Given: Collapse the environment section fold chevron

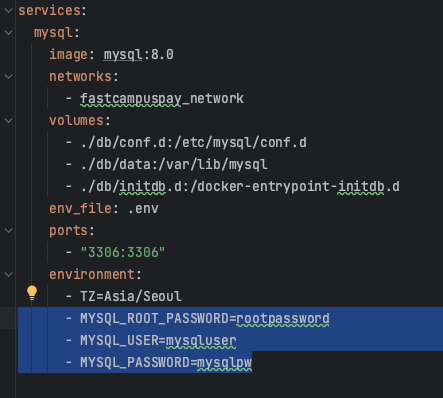Looking at the screenshot, I should point(8,275).
